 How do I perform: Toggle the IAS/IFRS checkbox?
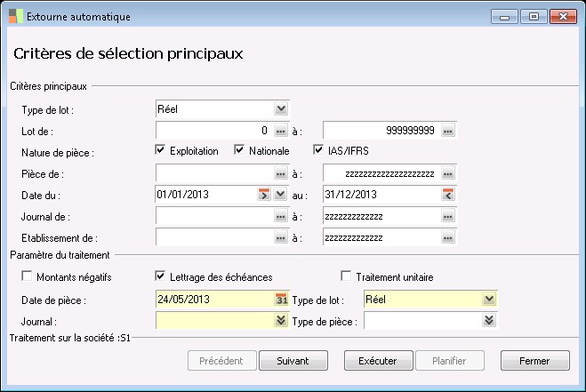click(x=318, y=151)
